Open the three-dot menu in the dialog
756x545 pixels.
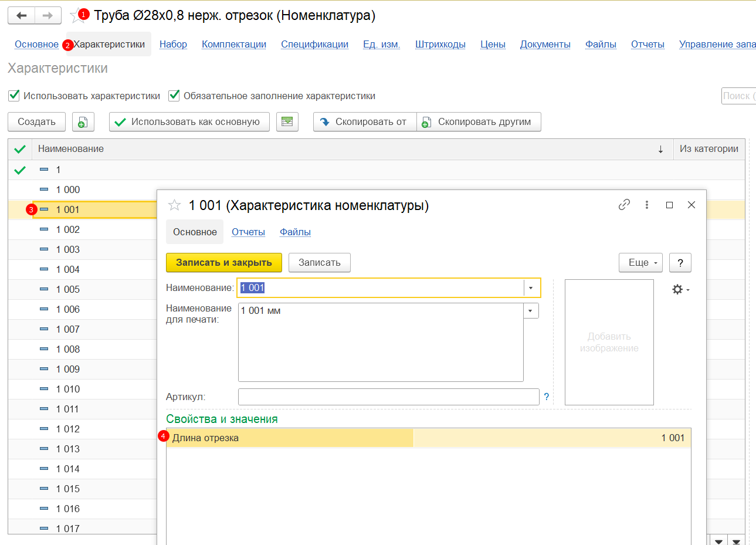coord(647,205)
